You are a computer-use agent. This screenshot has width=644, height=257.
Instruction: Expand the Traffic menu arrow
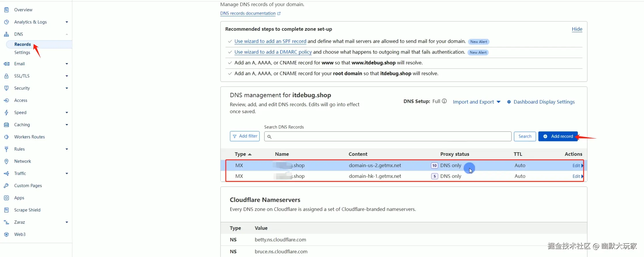click(x=67, y=173)
